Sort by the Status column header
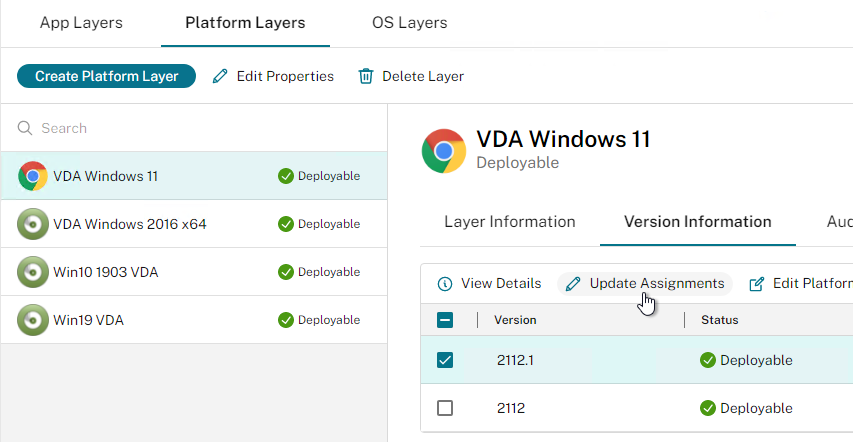Image resolution: width=853 pixels, height=442 pixels. pos(719,320)
